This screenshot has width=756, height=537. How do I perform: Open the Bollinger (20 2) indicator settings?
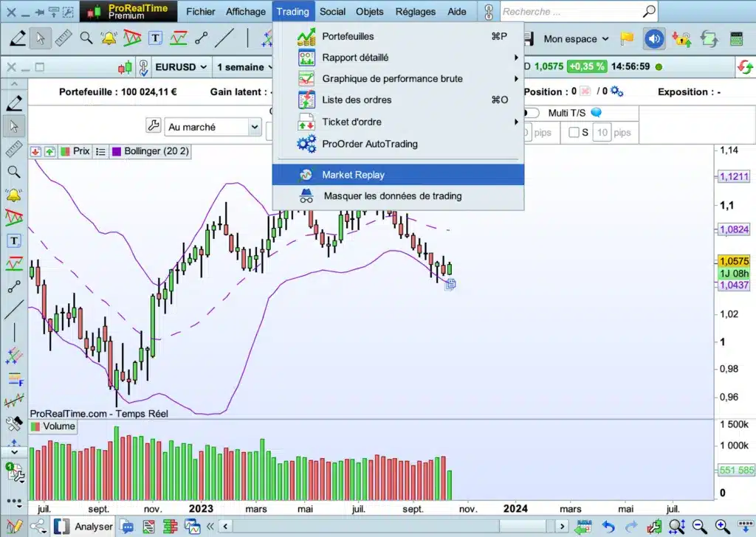(155, 151)
